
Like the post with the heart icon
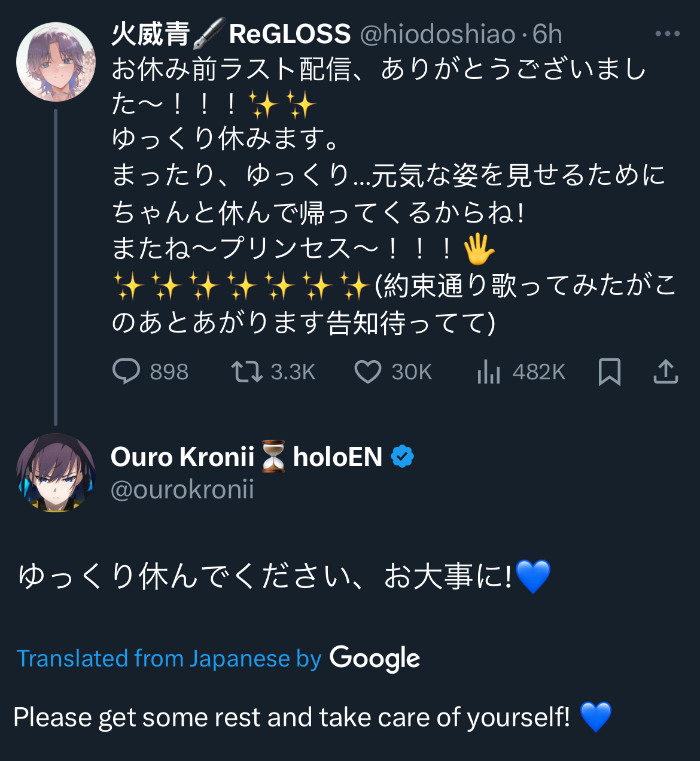point(368,372)
